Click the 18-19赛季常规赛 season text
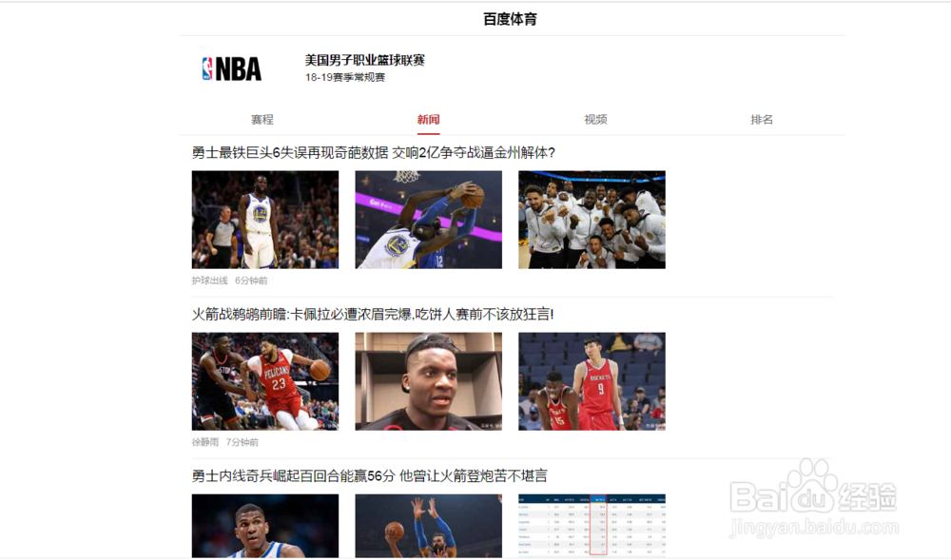 (345, 77)
